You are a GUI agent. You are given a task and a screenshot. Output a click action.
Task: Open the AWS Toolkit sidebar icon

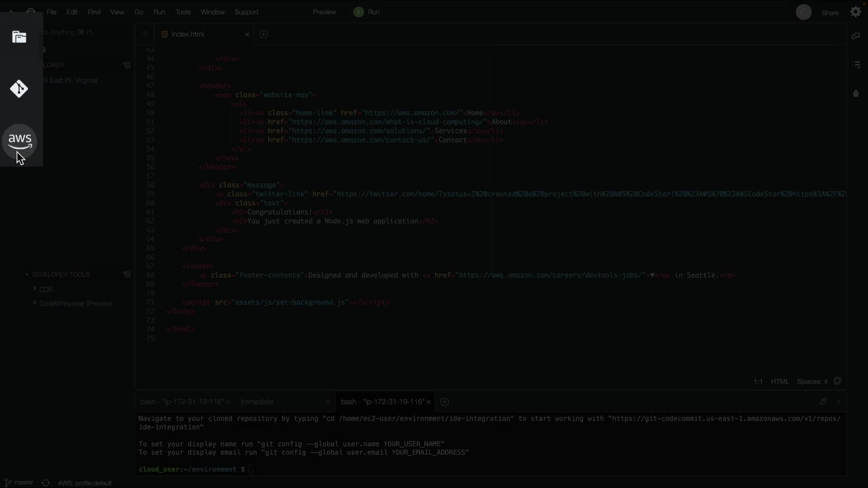coord(20,141)
